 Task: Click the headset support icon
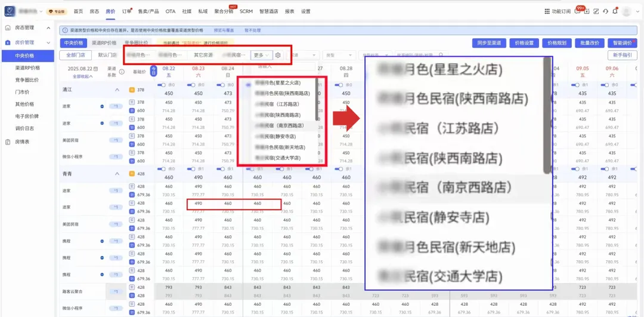605,11
